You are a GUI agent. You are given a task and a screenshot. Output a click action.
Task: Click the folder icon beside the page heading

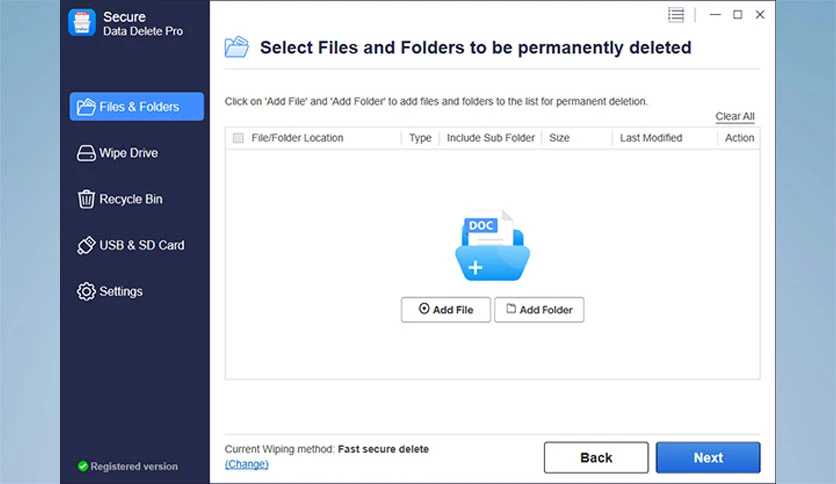pyautogui.click(x=236, y=47)
